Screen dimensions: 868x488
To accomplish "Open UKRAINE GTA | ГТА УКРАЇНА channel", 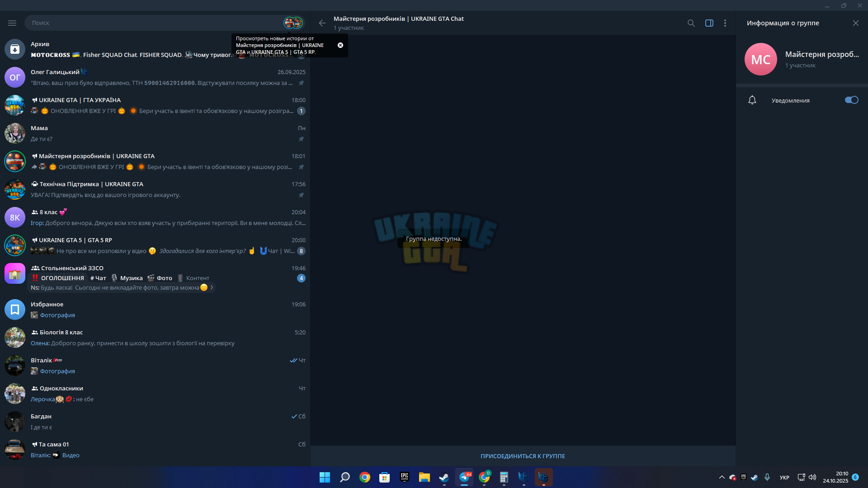I will (155, 105).
